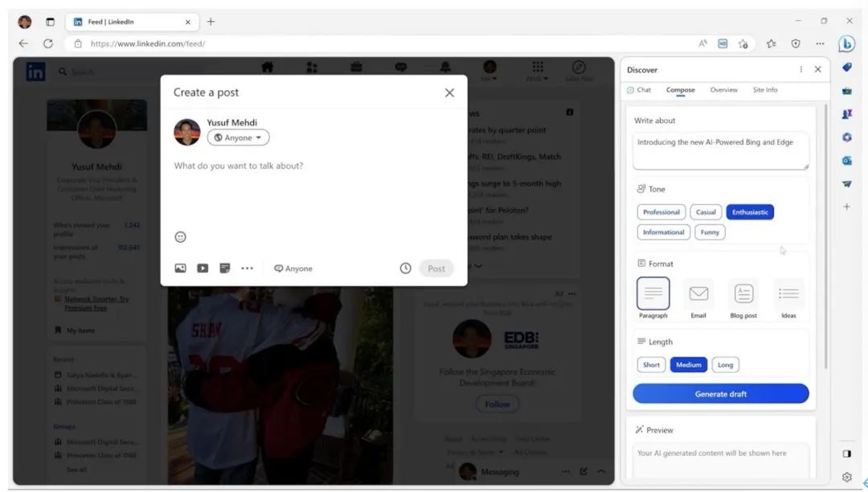Set length to Long
Viewport: 868px width, 492px height.
tap(725, 365)
